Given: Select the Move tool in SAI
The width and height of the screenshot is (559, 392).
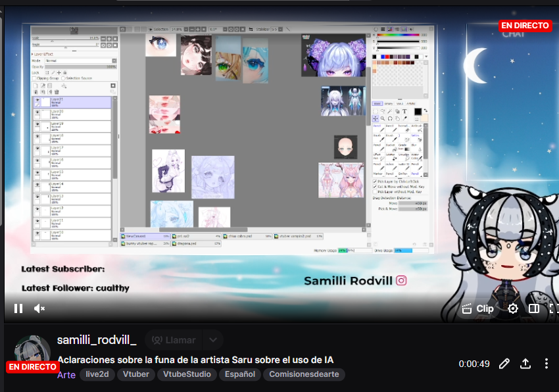Looking at the screenshot, I should (x=376, y=118).
